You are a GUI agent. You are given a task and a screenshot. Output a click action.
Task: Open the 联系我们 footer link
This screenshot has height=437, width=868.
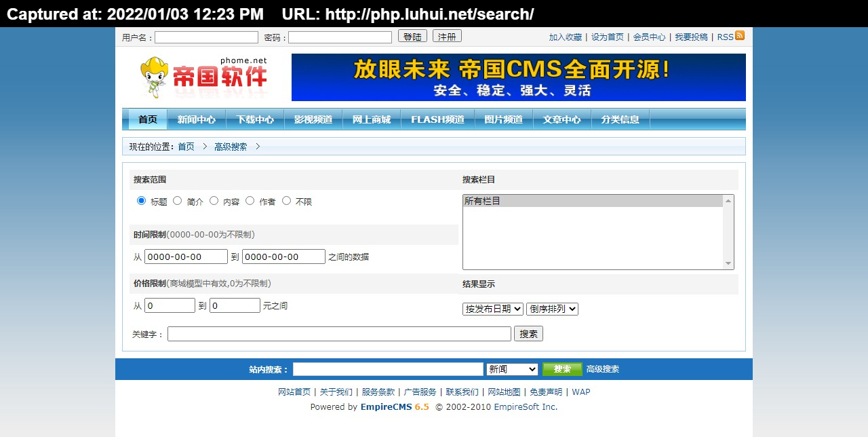tap(462, 392)
